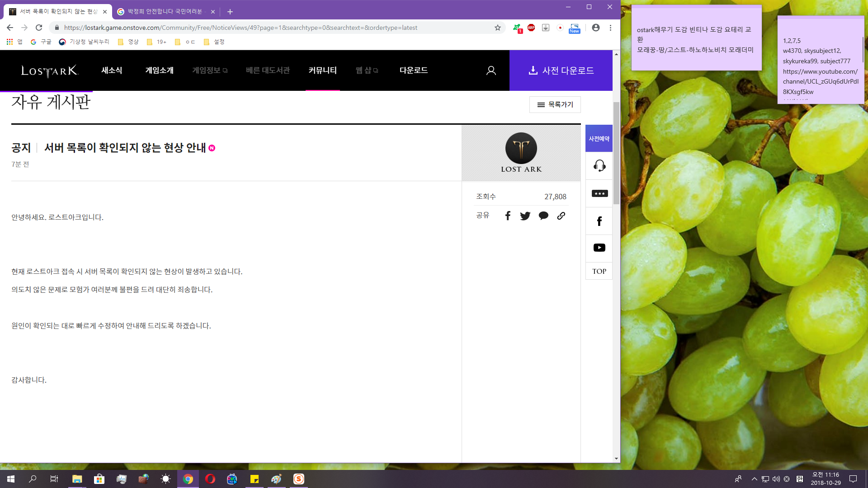Open Adblock Plus extension icon
The image size is (868, 488).
pyautogui.click(x=531, y=28)
